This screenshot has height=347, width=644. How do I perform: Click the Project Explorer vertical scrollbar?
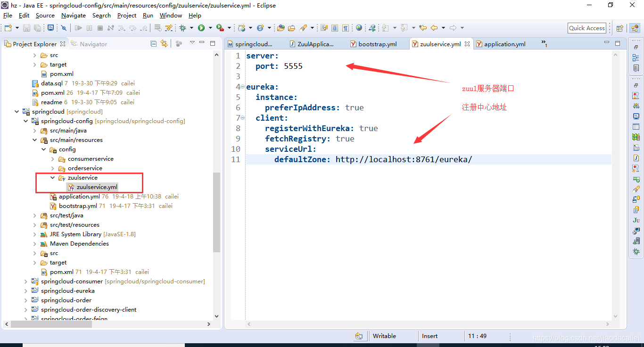click(x=216, y=212)
